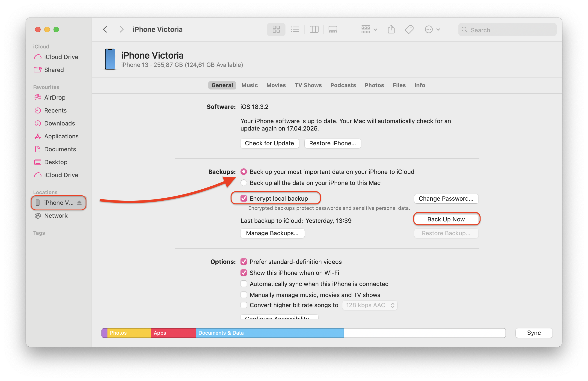Switch to the Files tab
The image size is (588, 381).
click(x=399, y=85)
